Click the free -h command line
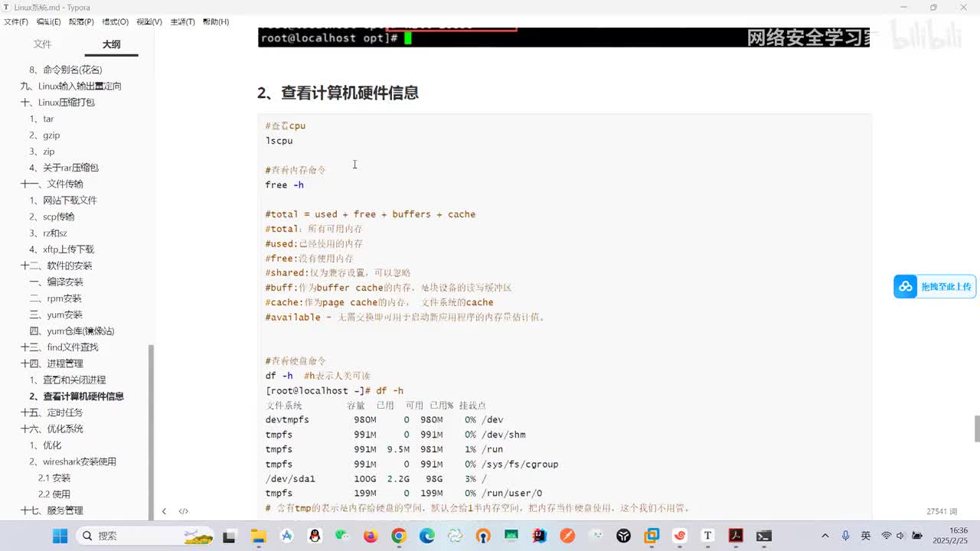The width and height of the screenshot is (980, 551). click(x=285, y=185)
